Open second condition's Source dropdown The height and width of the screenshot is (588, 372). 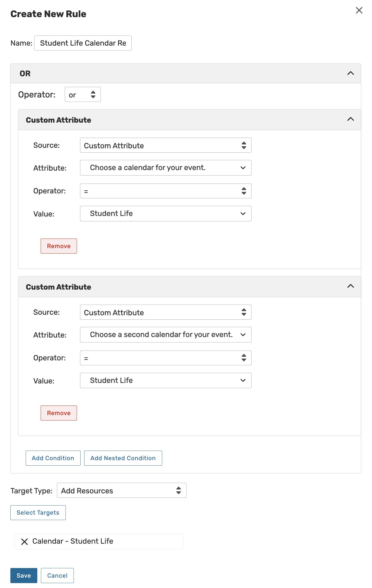coord(166,312)
